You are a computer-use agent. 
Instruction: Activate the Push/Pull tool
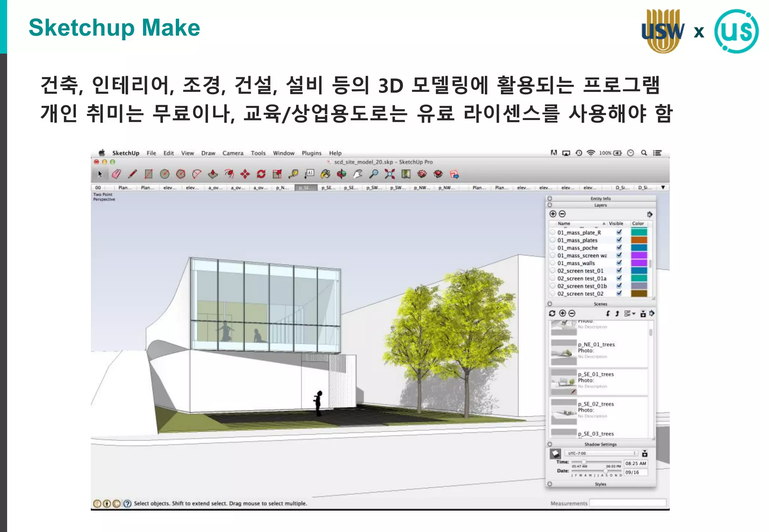click(213, 174)
